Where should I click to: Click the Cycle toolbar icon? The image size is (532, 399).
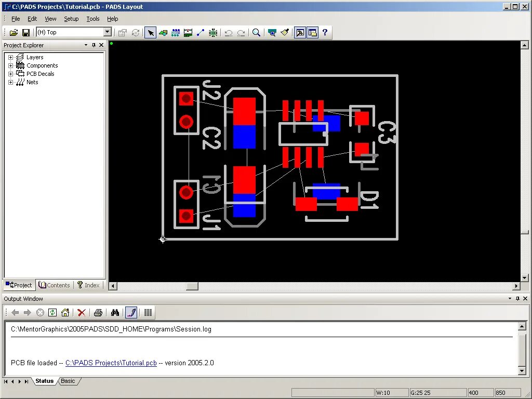click(x=136, y=33)
